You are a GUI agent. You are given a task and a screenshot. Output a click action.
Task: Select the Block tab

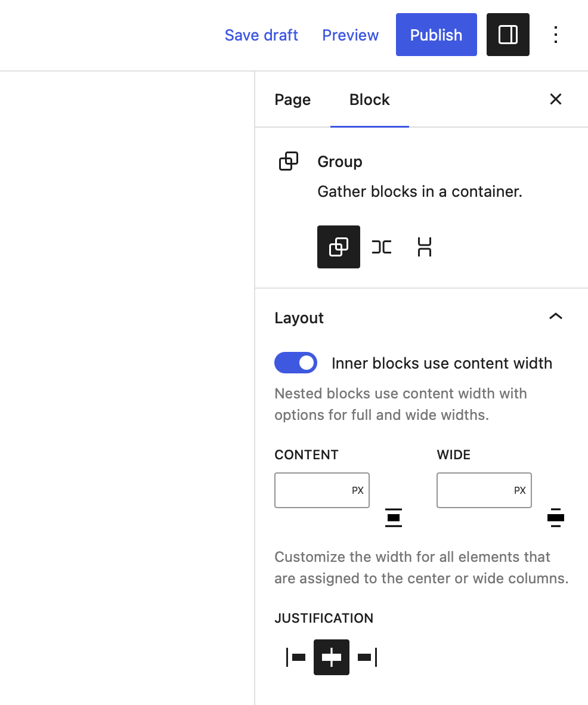369,100
